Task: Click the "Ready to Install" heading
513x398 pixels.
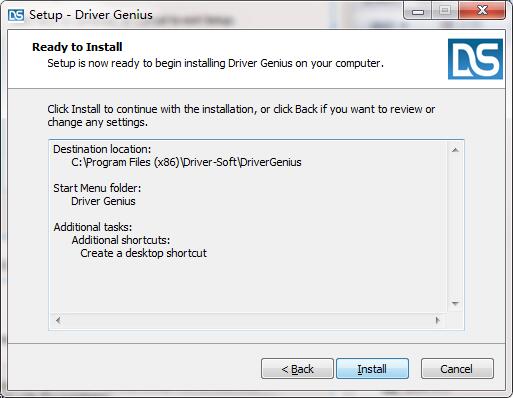Action: click(77, 47)
